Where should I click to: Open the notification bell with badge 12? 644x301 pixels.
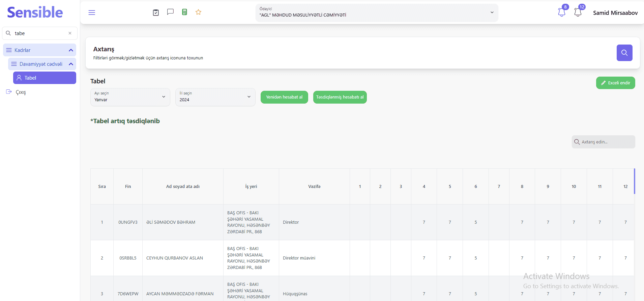pos(578,12)
